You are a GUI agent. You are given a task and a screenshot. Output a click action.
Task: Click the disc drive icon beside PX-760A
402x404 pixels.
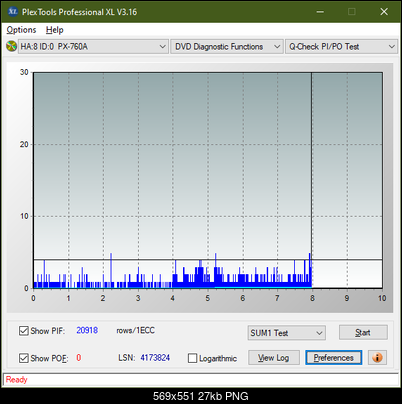click(x=11, y=46)
